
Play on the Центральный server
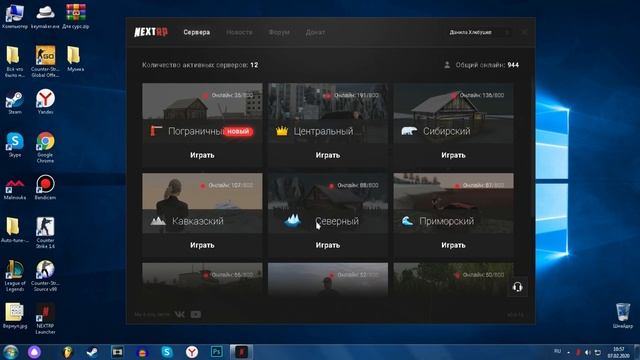[x=328, y=155]
